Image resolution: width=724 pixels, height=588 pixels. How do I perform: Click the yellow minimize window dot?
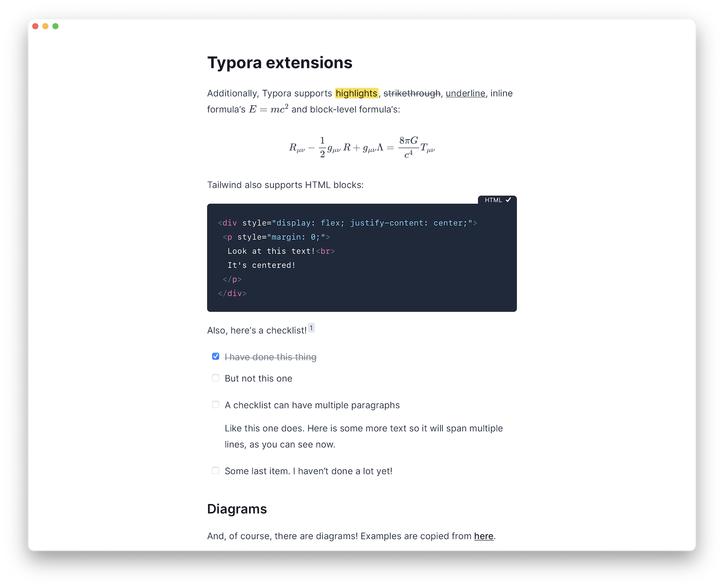coord(45,26)
